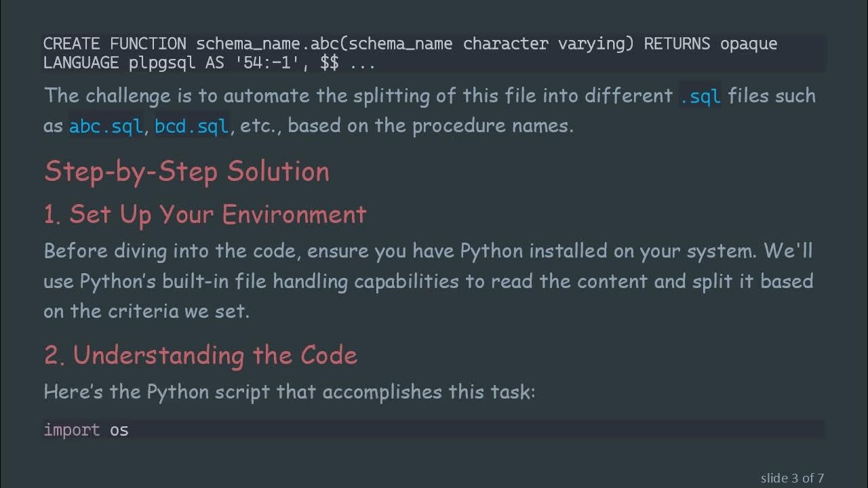868x488 pixels.
Task: Click the paragraph starting with Before diving
Action: point(427,281)
